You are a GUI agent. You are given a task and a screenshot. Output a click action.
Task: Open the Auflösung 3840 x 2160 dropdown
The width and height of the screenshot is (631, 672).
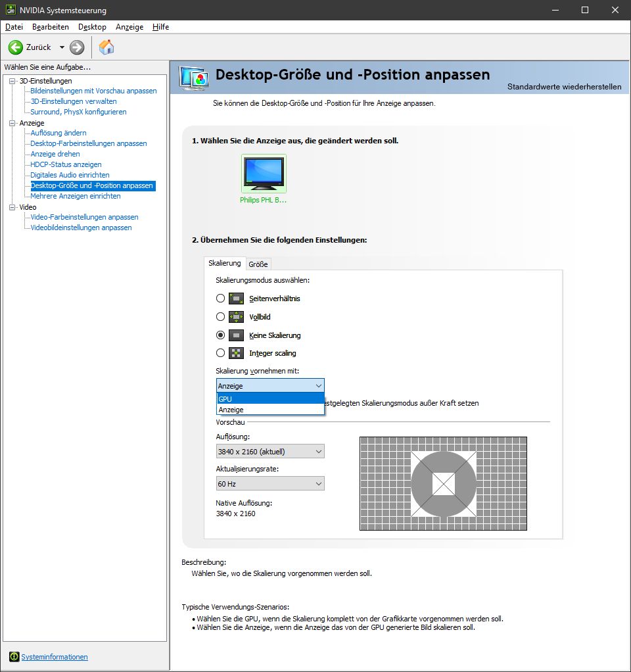pos(270,451)
